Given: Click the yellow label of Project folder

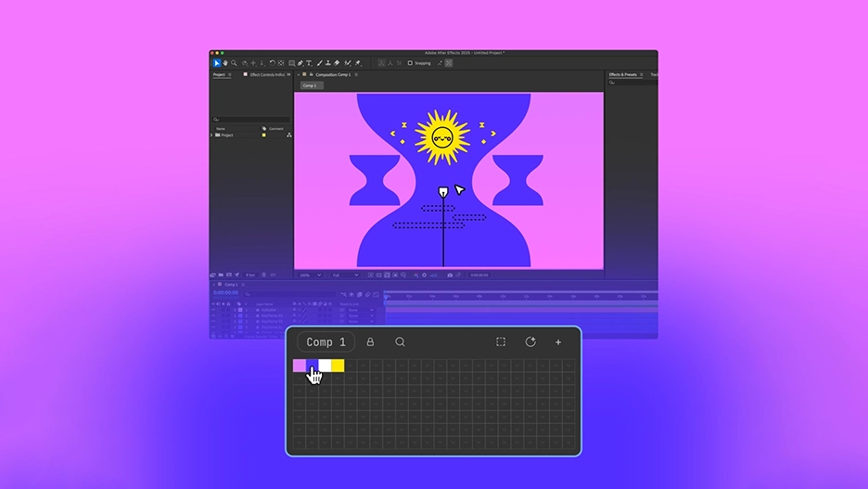Looking at the screenshot, I should click(x=264, y=135).
